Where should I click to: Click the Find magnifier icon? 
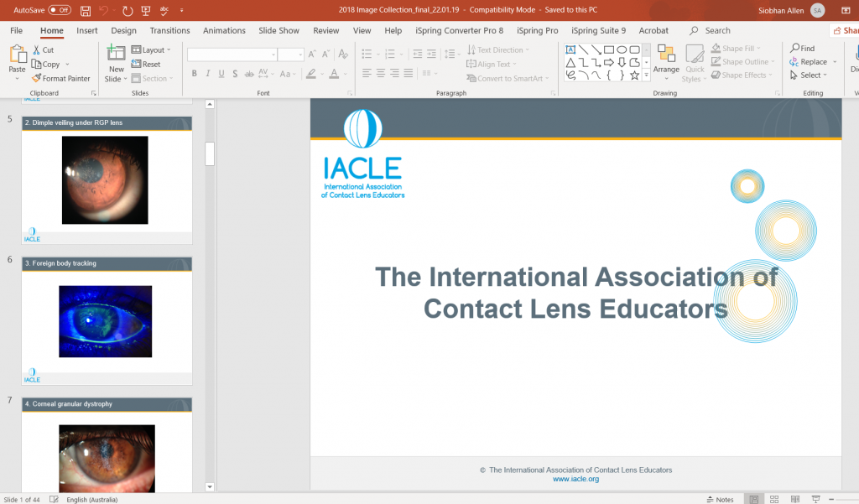point(795,48)
